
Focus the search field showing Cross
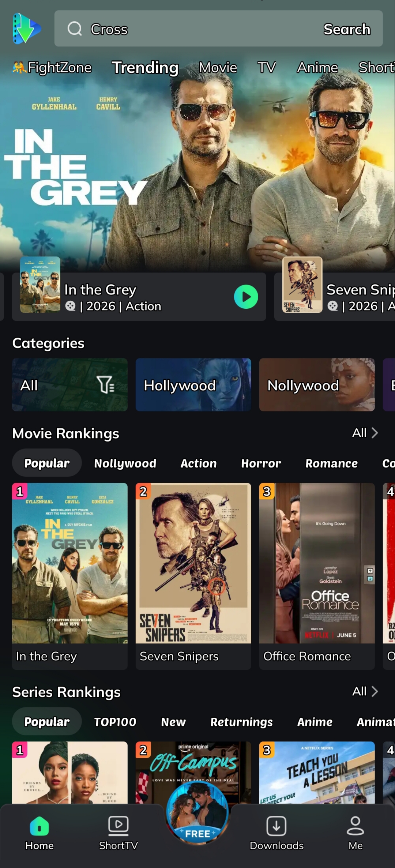tap(219, 29)
